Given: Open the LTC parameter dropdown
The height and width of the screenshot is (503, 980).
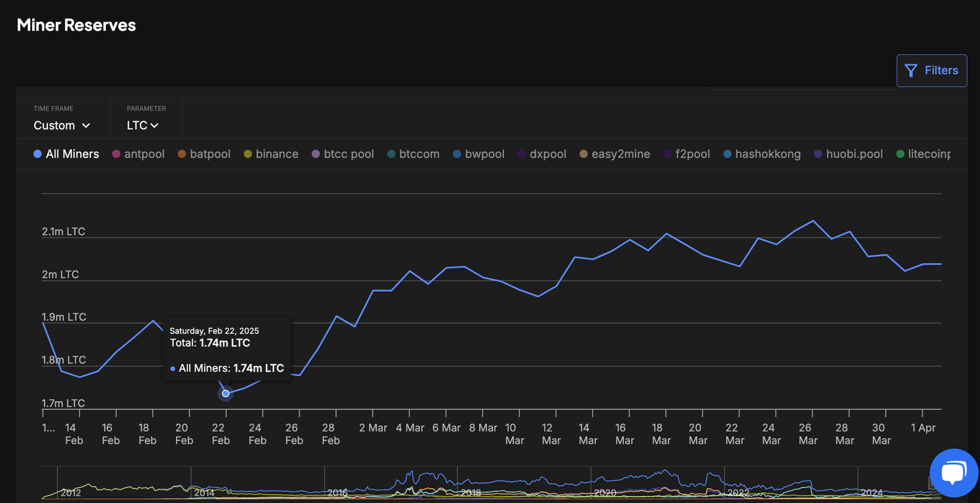Looking at the screenshot, I should pos(143,125).
